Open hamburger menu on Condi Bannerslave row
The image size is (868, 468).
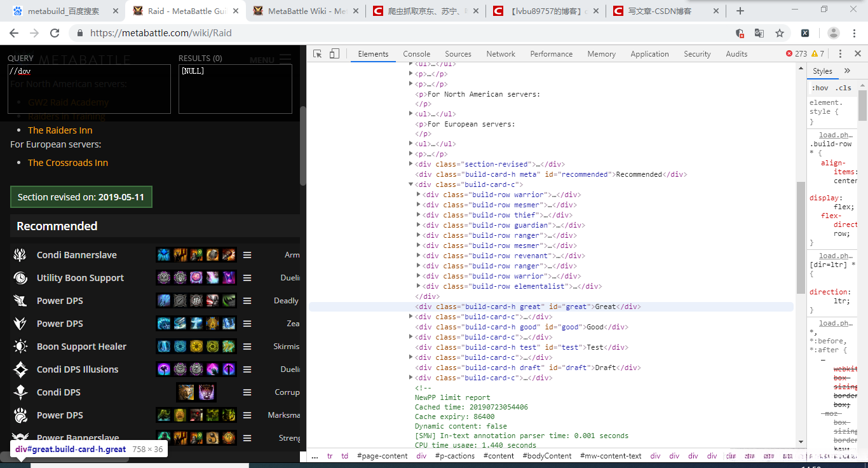tap(247, 255)
